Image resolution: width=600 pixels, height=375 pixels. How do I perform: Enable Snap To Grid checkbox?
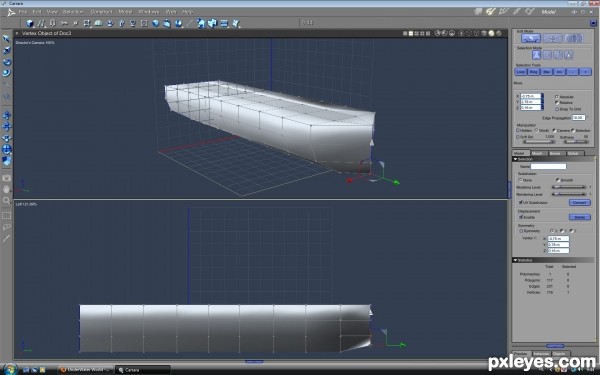tap(557, 109)
